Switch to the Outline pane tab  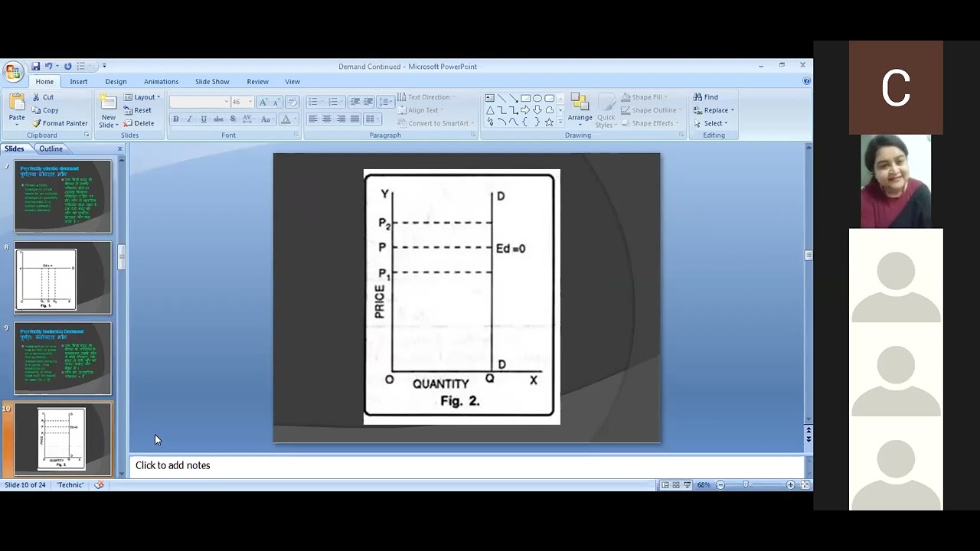tap(51, 148)
